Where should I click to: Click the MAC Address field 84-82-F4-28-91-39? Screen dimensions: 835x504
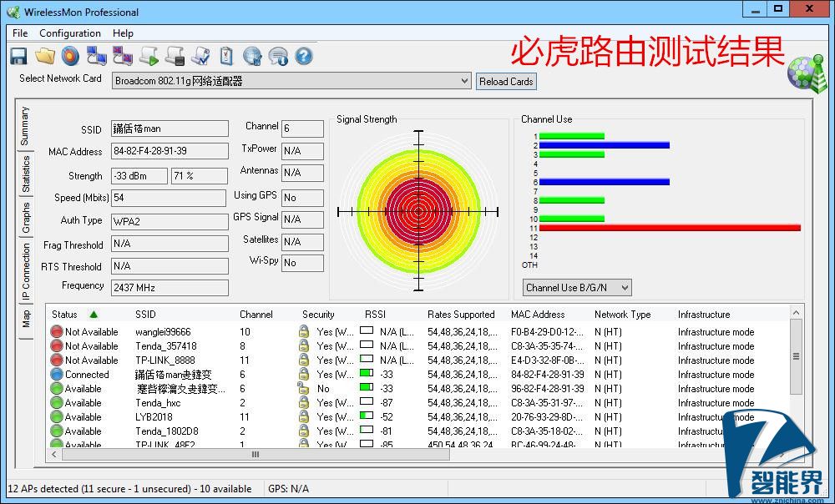(170, 151)
